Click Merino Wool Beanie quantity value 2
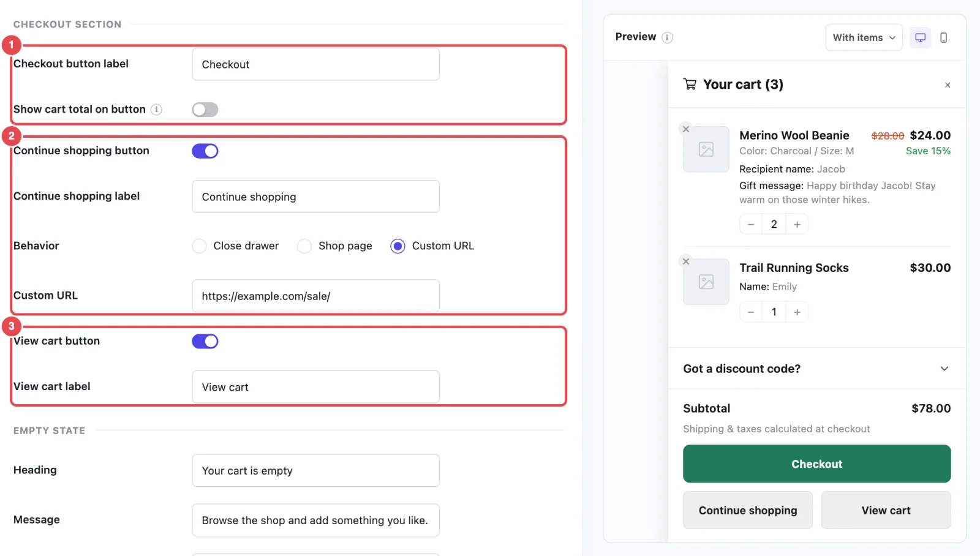This screenshot has width=980, height=556. coord(774,225)
